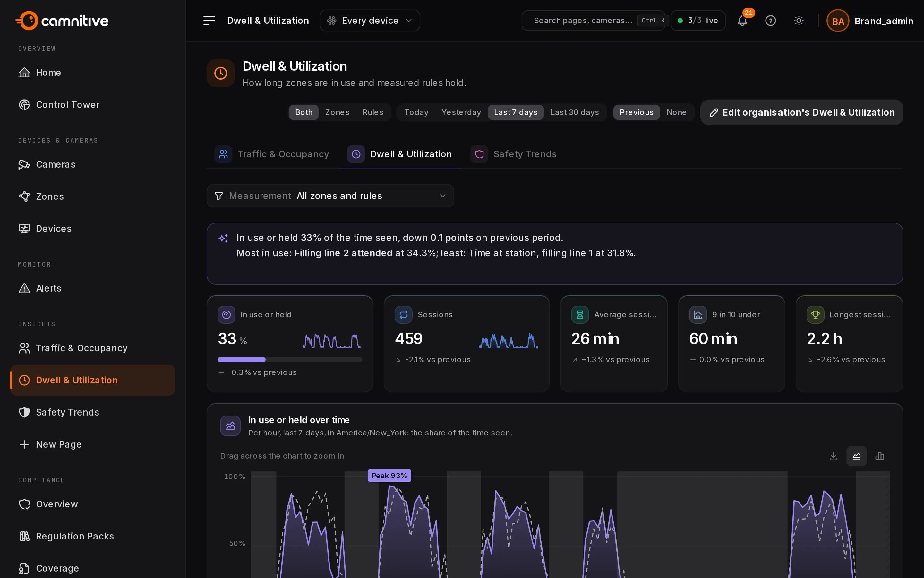
Task: Click the Peak 93% chart marker
Action: [389, 476]
